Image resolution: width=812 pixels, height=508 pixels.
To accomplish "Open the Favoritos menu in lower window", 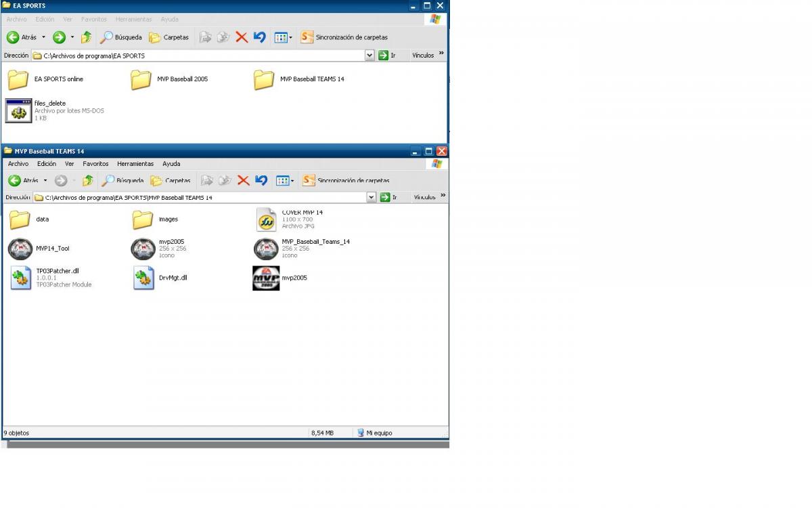I will (x=95, y=164).
